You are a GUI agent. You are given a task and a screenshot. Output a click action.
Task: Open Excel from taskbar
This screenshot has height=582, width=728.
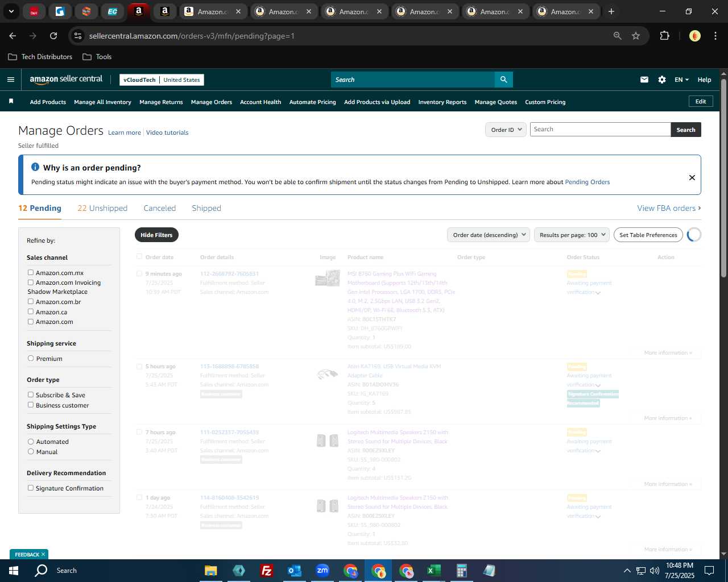pos(434,571)
